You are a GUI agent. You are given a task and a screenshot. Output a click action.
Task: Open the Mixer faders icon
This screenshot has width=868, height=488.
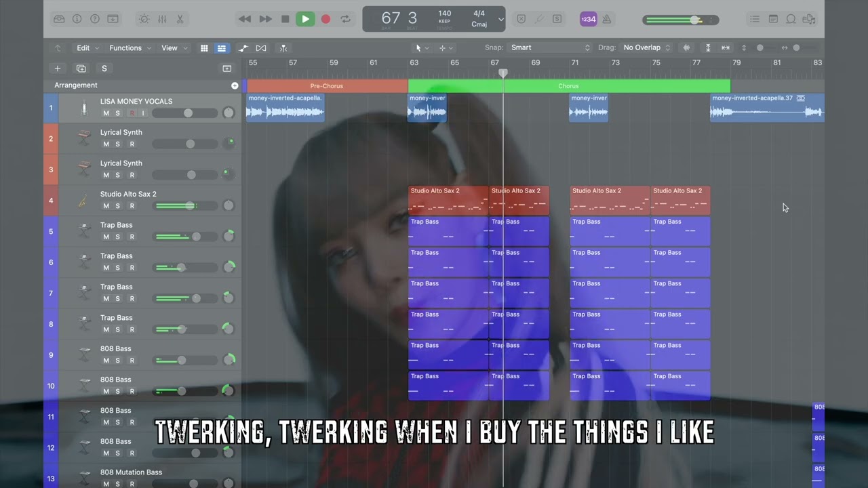point(162,19)
